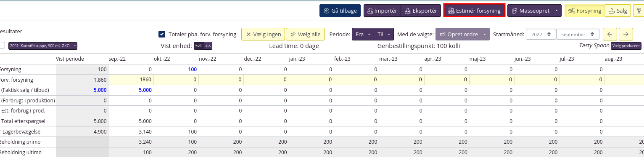
Task: Switch to the Forsyning view
Action: [x=585, y=11]
